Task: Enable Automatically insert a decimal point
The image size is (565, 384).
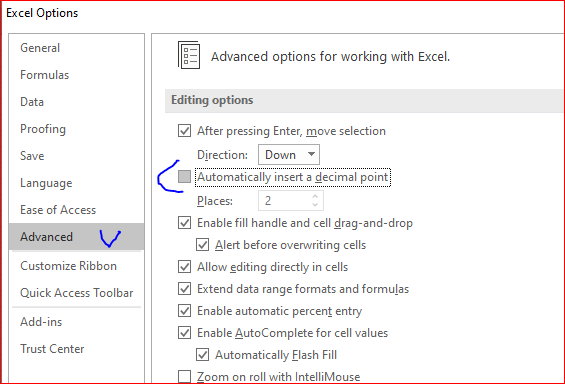Action: click(184, 177)
